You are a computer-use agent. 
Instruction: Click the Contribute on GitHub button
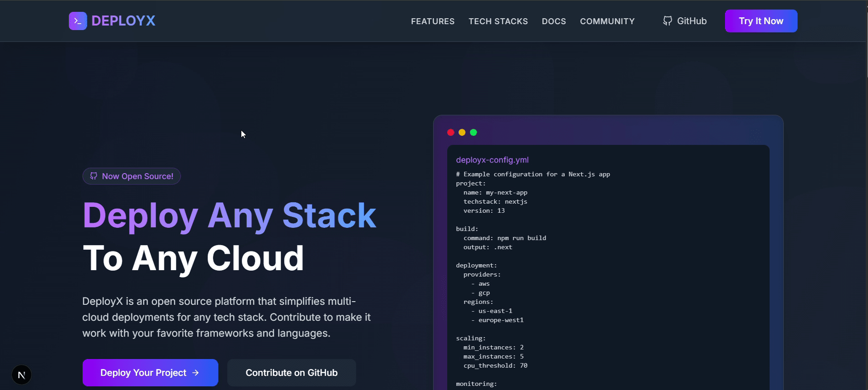coord(291,373)
